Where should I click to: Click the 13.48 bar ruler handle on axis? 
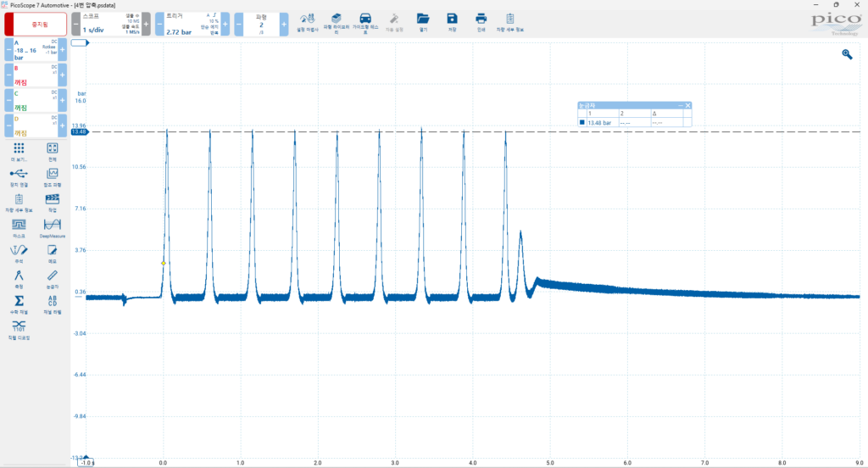click(x=79, y=132)
